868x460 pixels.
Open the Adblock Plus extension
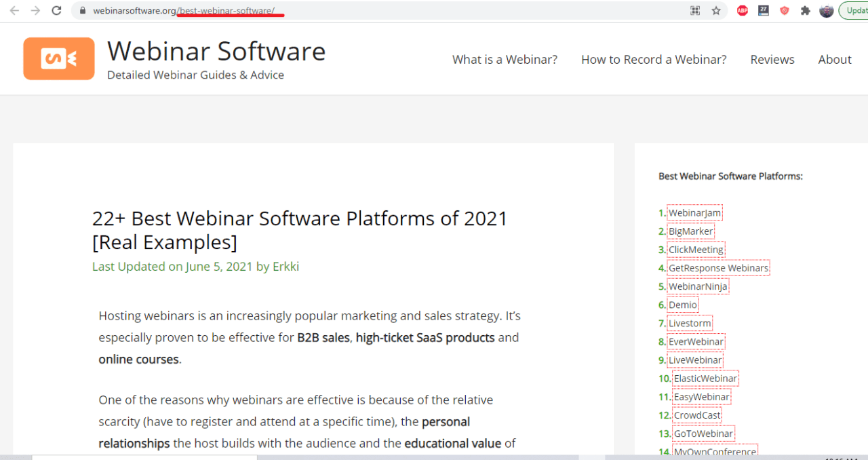(x=742, y=10)
